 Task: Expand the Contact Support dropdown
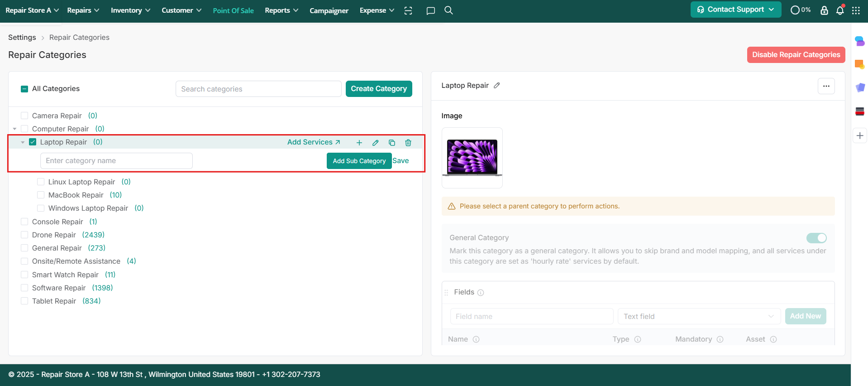735,10
